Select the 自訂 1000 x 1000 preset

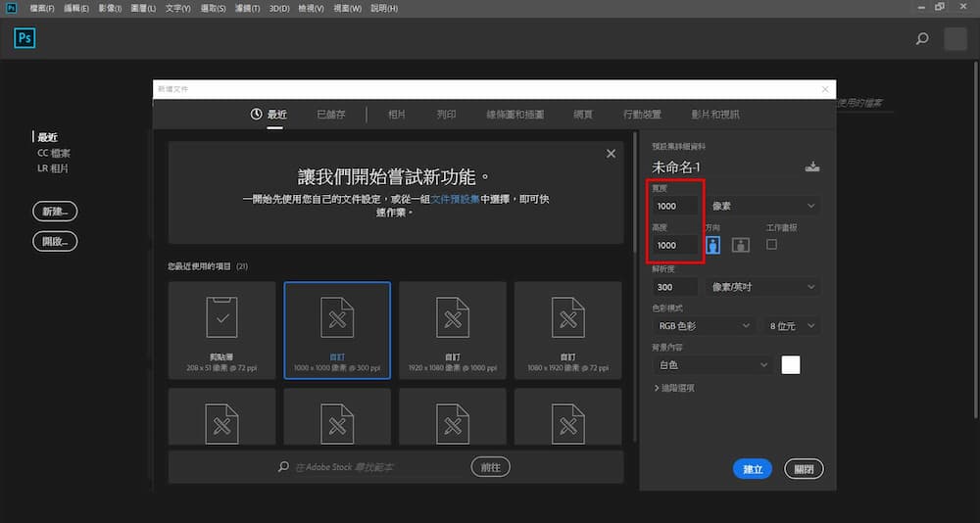click(x=337, y=330)
